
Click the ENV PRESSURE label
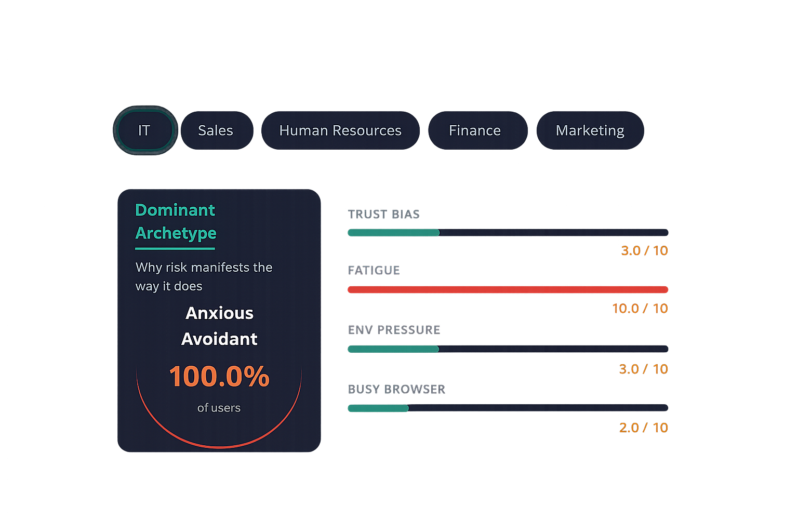(x=394, y=330)
